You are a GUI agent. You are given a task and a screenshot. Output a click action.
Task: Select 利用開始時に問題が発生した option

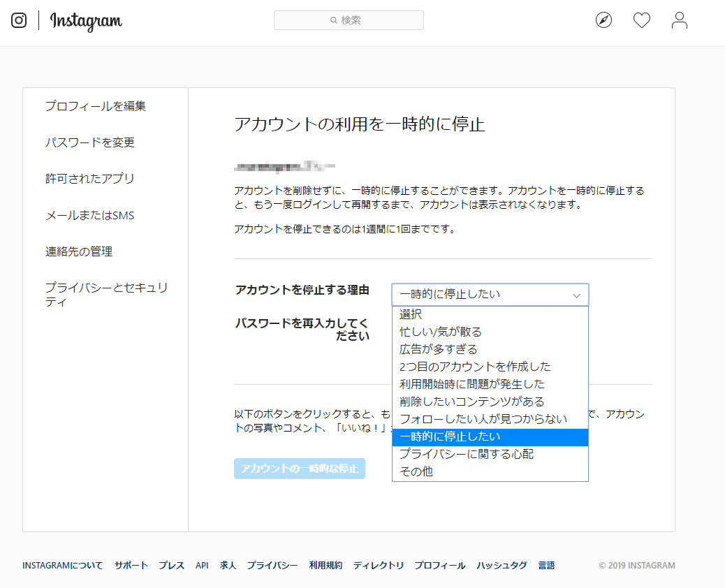tap(490, 384)
